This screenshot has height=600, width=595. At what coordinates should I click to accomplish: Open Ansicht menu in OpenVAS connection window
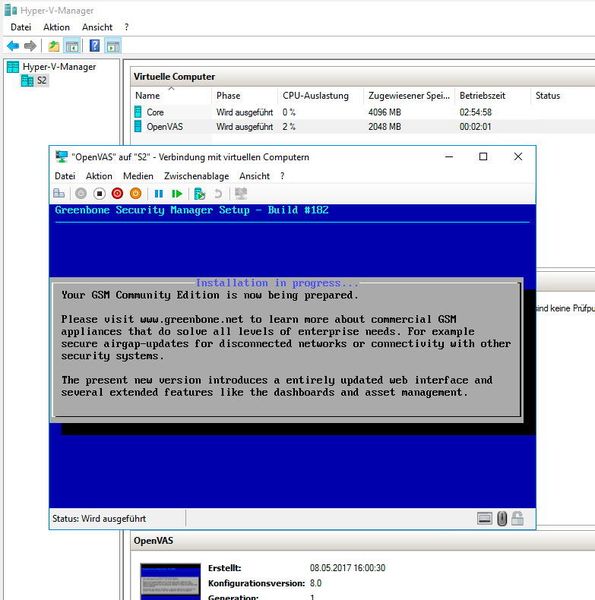coord(254,176)
